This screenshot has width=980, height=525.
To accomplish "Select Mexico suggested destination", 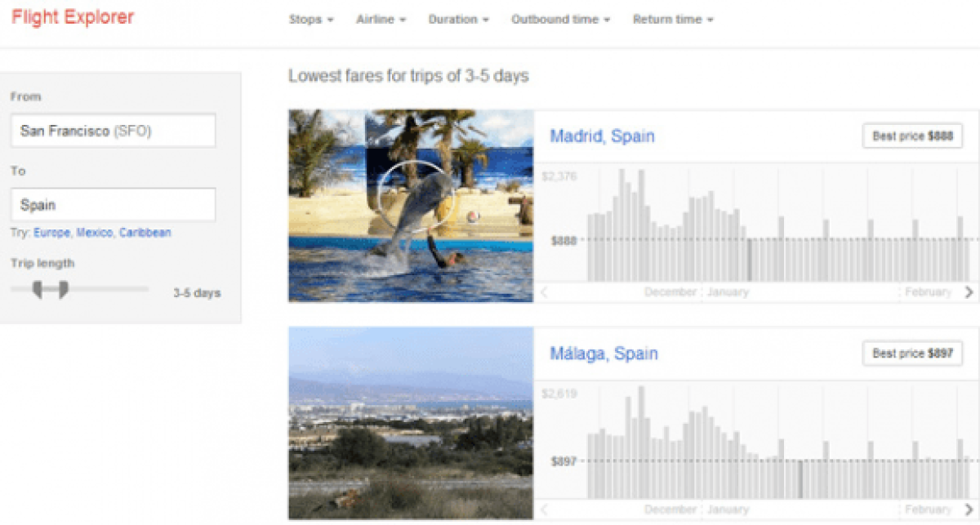I will pos(94,233).
